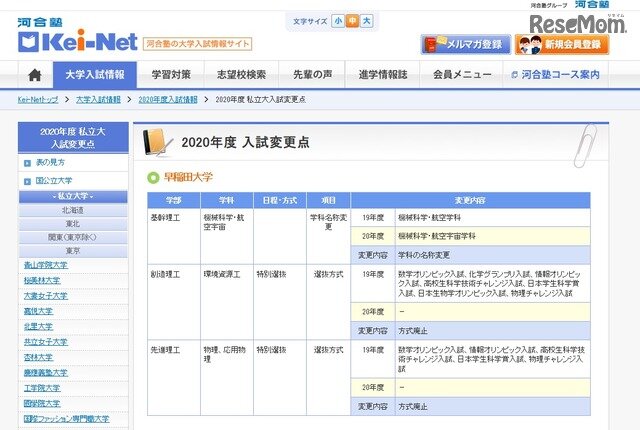Set text size to 大

click(x=367, y=21)
